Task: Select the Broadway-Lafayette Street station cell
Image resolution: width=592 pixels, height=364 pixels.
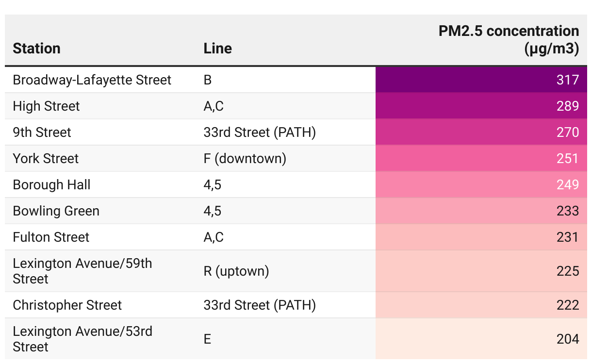Action: (92, 80)
